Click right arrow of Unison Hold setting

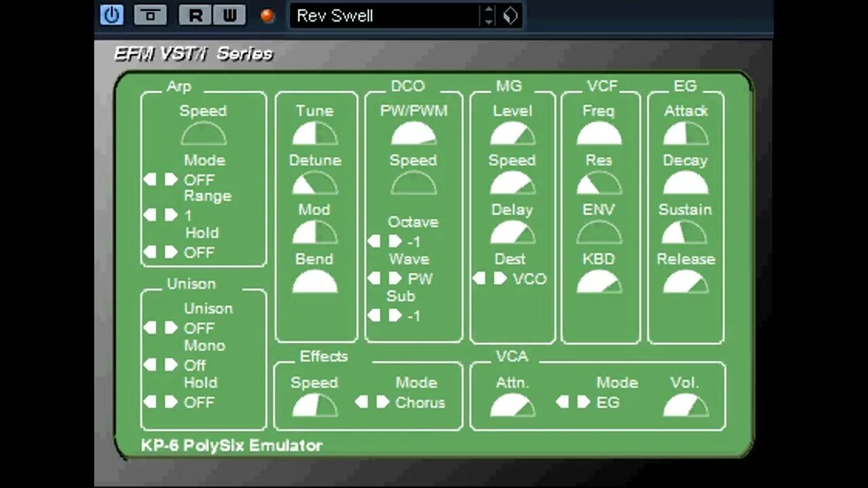(171, 402)
